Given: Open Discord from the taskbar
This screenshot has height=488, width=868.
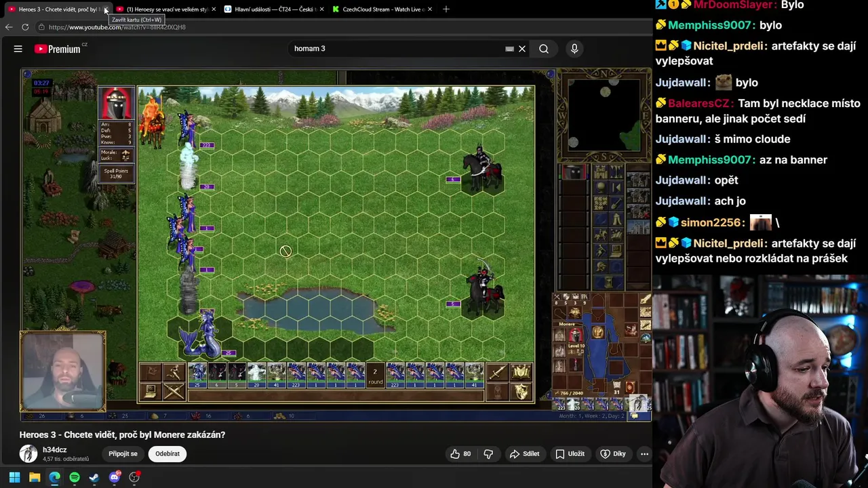Looking at the screenshot, I should (x=115, y=477).
